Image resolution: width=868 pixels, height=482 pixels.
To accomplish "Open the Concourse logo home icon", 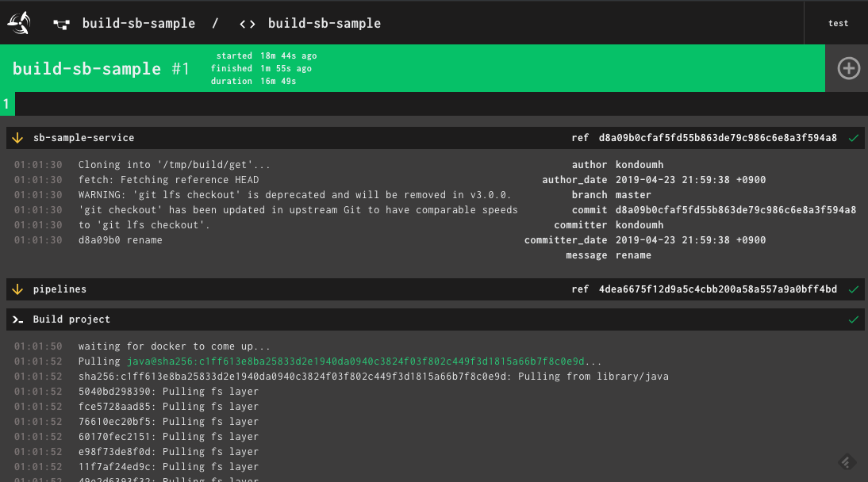I will tap(19, 23).
